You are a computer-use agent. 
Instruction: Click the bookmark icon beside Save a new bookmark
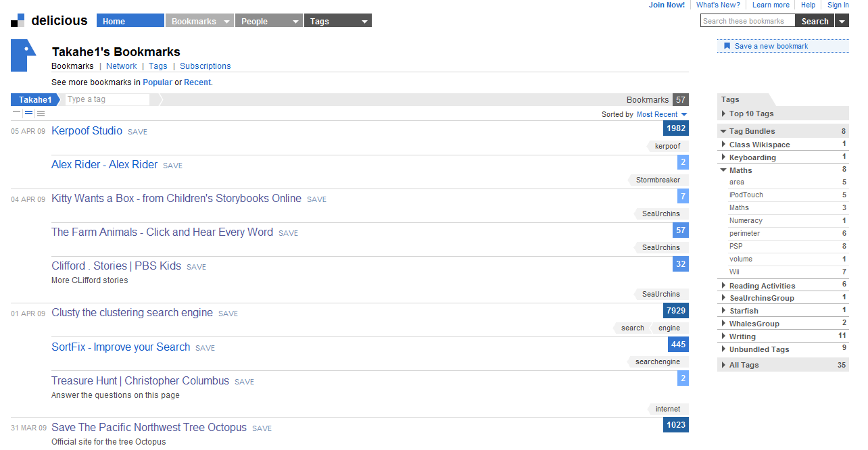click(727, 46)
